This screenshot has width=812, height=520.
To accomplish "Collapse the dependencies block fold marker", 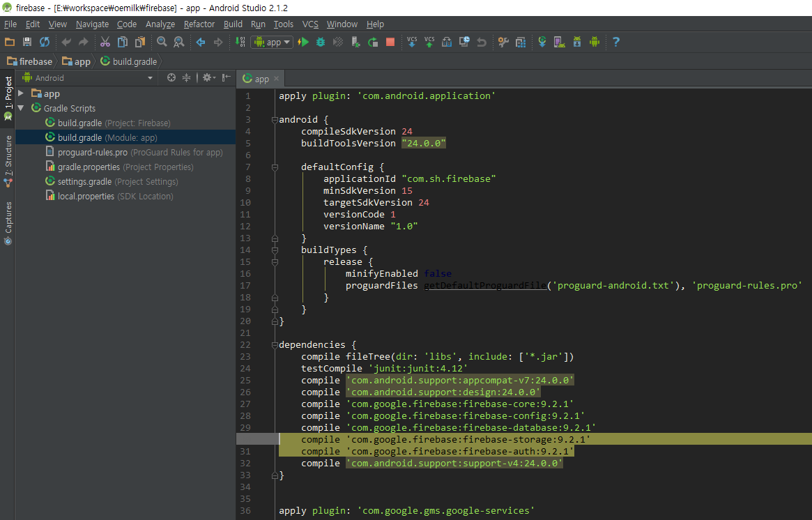I will (275, 345).
